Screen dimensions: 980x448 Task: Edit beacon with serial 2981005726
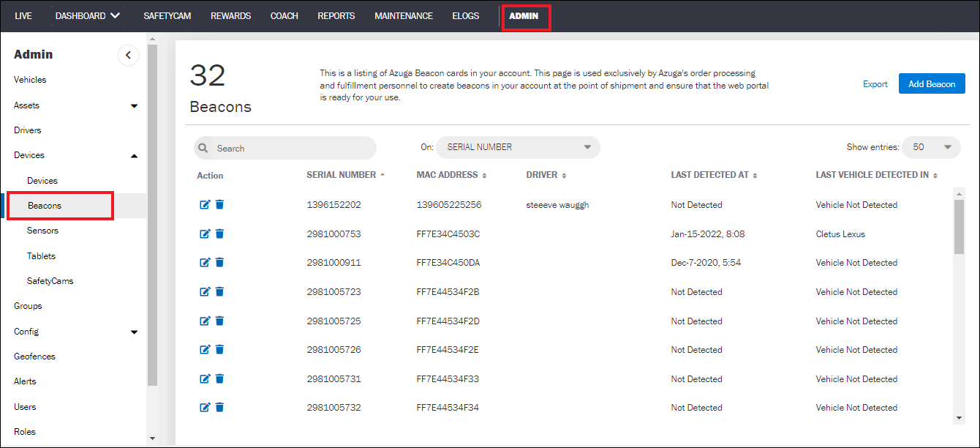tap(205, 350)
